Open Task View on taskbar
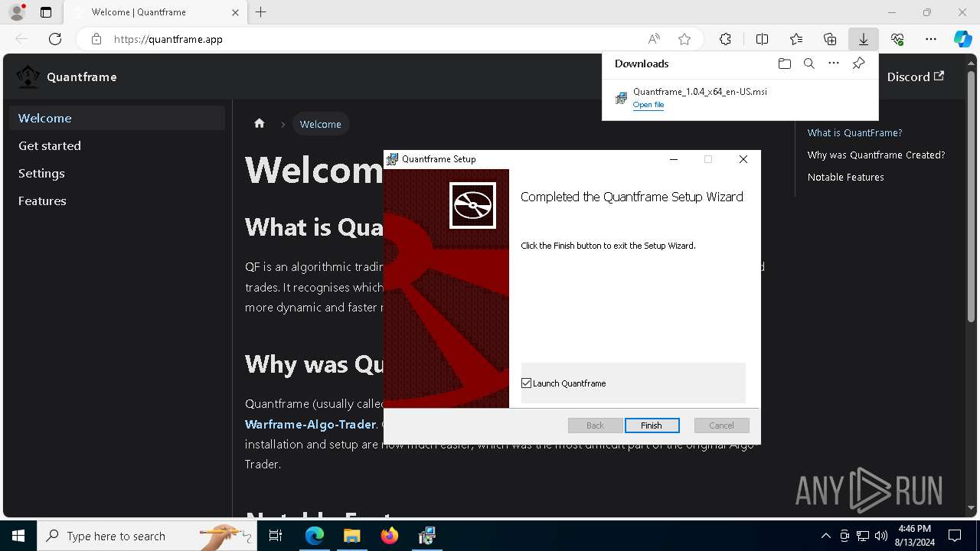Image resolution: width=980 pixels, height=551 pixels. pyautogui.click(x=276, y=536)
